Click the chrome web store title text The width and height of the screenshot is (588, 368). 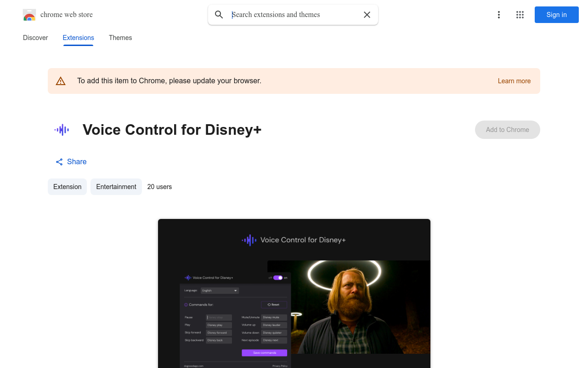pyautogui.click(x=67, y=15)
